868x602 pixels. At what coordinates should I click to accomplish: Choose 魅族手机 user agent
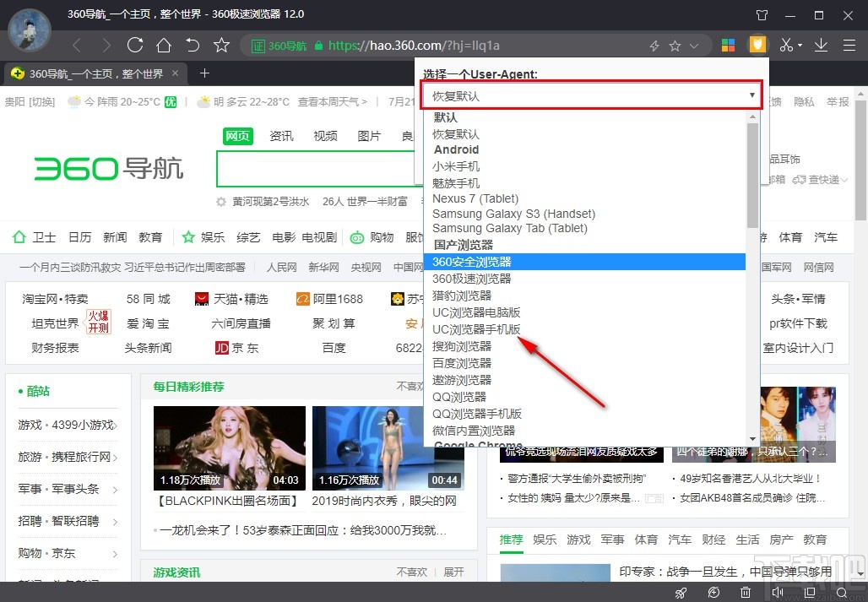[456, 182]
